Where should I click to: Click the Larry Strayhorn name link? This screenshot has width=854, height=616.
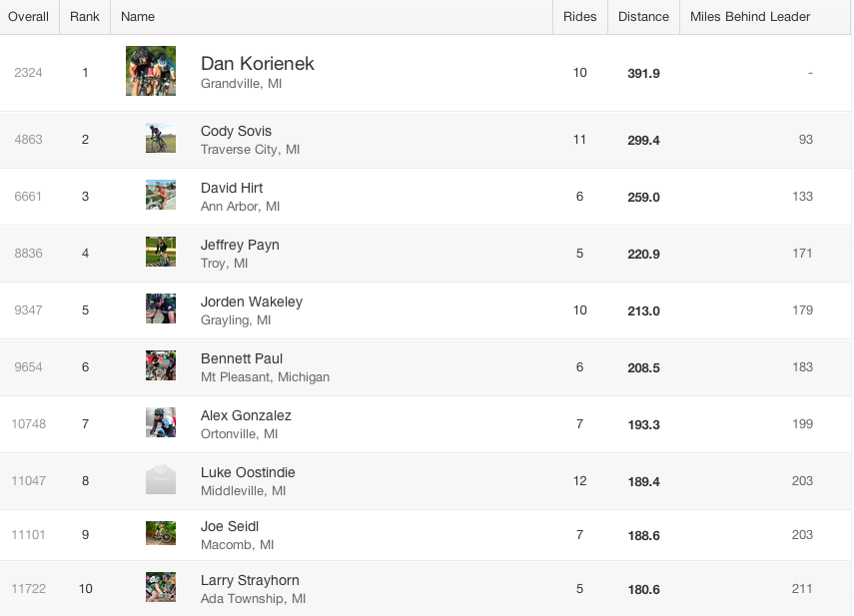(250, 580)
